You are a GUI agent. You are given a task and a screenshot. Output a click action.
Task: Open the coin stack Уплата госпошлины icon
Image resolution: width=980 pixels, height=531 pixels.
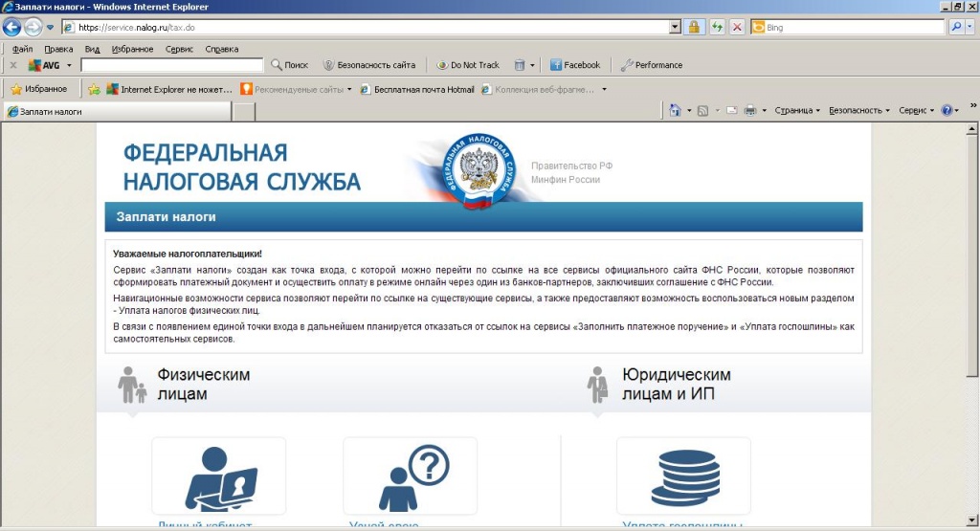[x=683, y=476]
